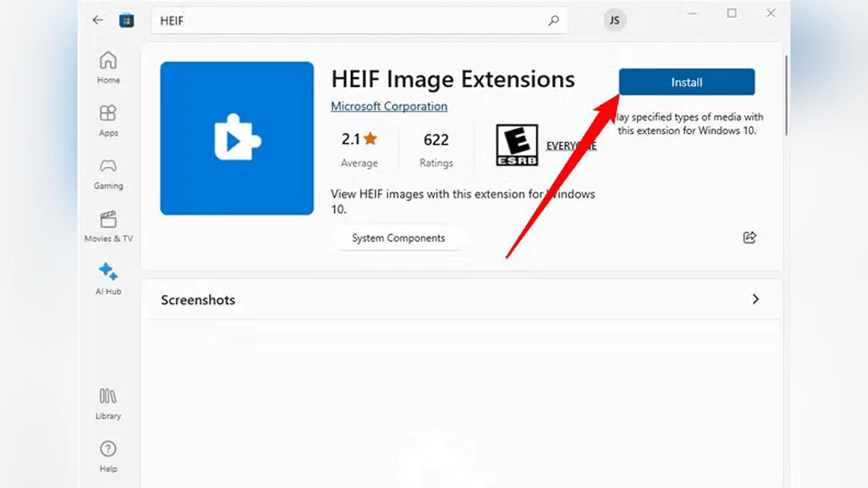Click the System Components category tag
The height and width of the screenshot is (488, 868).
[x=398, y=238]
